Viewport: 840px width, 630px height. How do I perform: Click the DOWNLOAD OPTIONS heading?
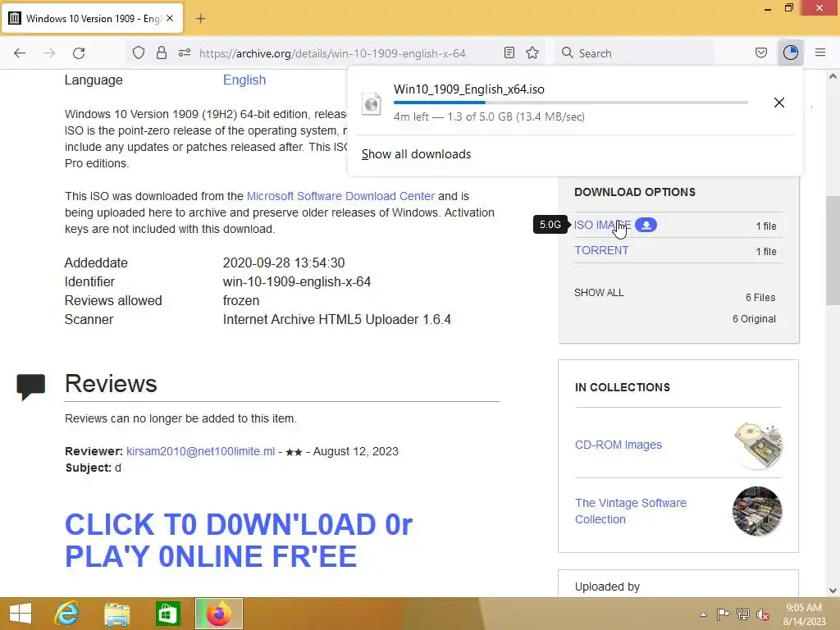click(635, 192)
